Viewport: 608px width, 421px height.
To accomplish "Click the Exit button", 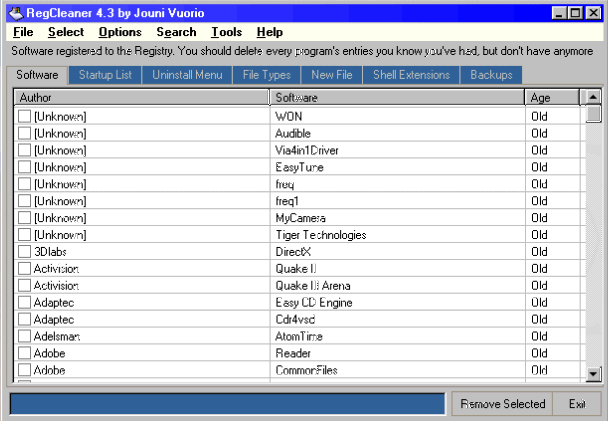I will click(x=577, y=404).
